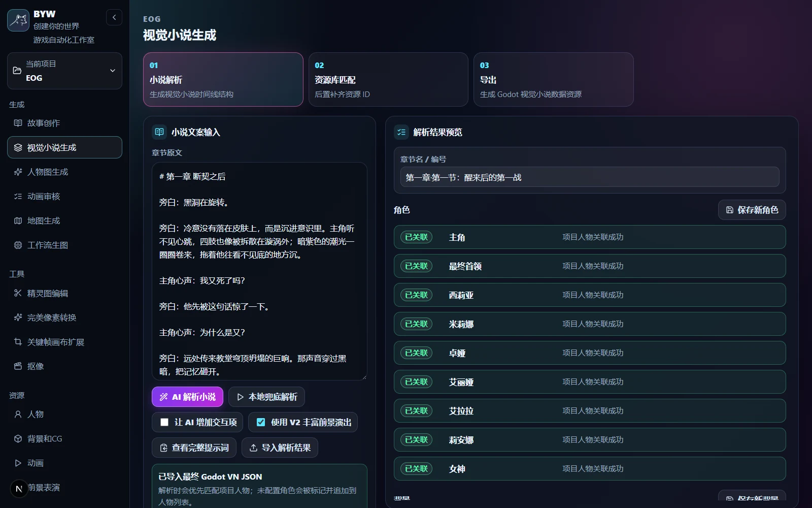This screenshot has width=812, height=508.
Task: Click the BYW fox logo icon
Action: (x=18, y=20)
